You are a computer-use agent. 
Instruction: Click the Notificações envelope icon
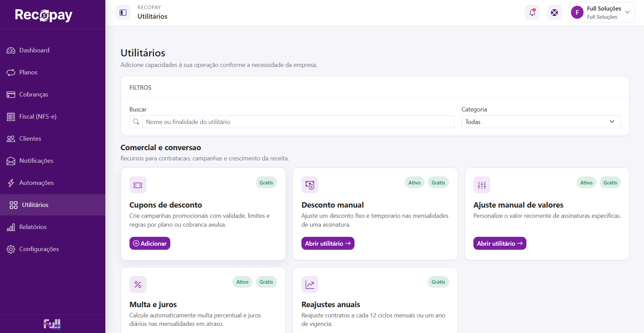[x=11, y=161]
